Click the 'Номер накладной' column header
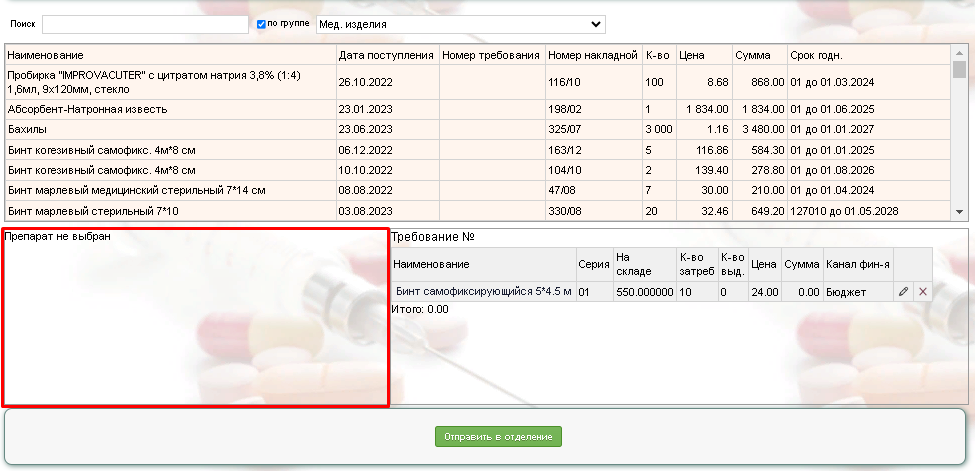Screen dimensions: 975x471 pyautogui.click(x=592, y=55)
